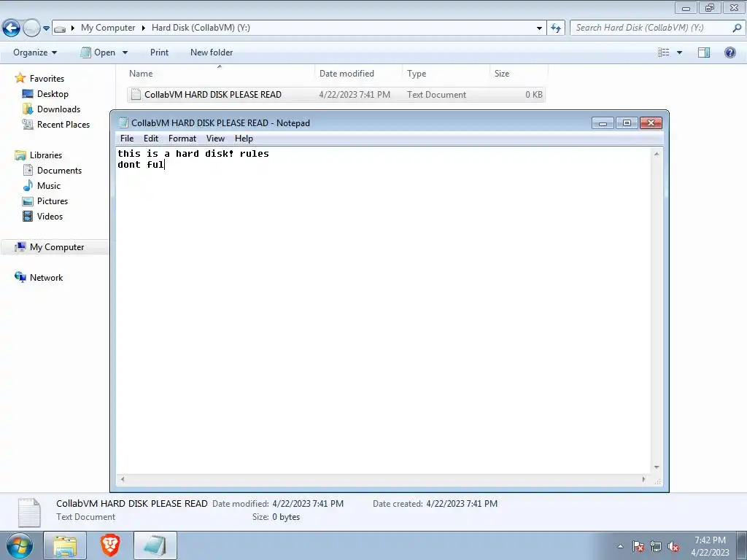
Task: Select Libraries in the navigation pane
Action: pyautogui.click(x=46, y=155)
